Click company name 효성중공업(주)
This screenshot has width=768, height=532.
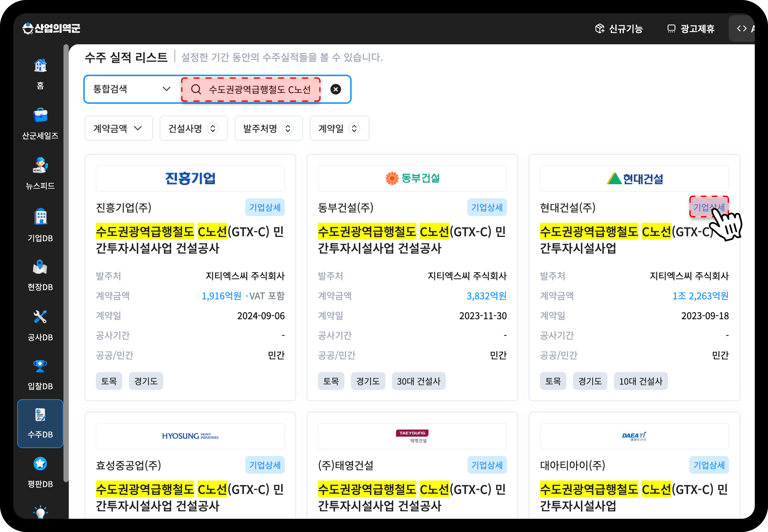128,465
